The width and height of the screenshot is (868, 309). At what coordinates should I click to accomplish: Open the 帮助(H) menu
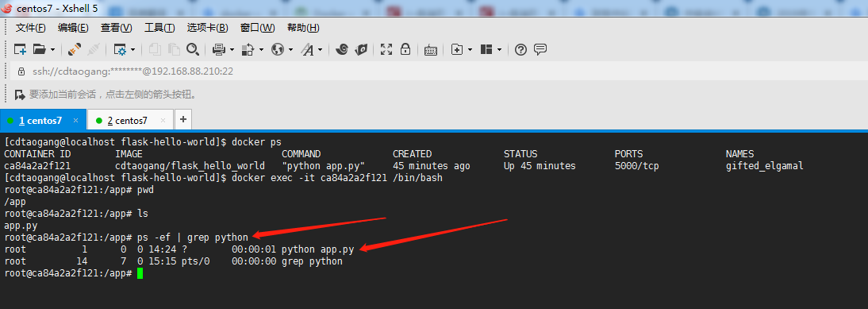coord(303,28)
